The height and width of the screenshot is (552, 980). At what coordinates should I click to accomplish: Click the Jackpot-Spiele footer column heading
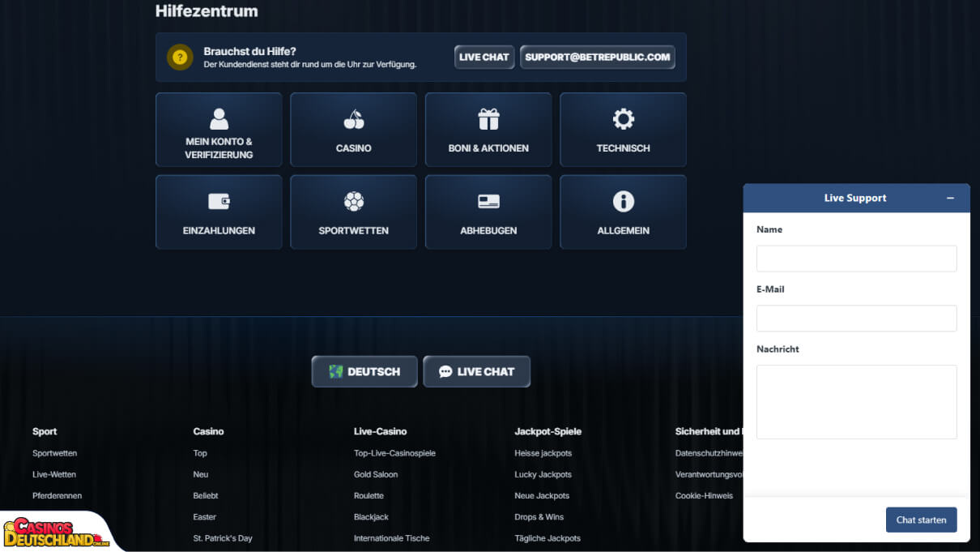[548, 431]
